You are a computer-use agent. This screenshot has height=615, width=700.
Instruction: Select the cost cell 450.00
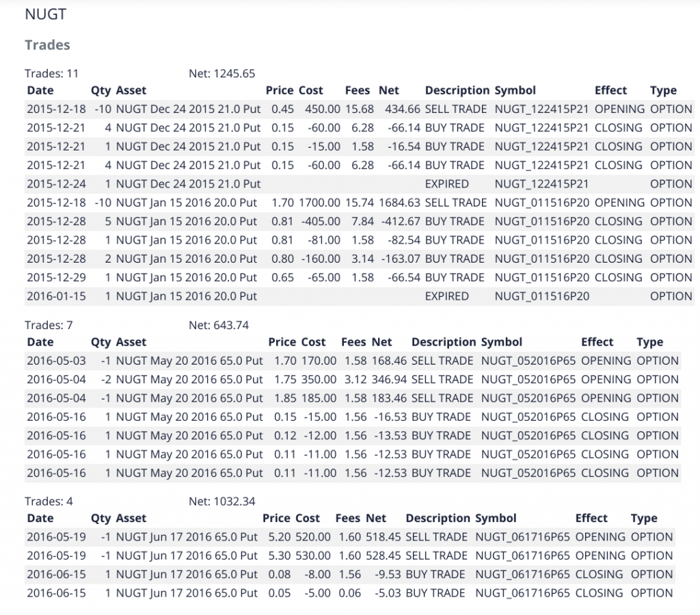[323, 109]
